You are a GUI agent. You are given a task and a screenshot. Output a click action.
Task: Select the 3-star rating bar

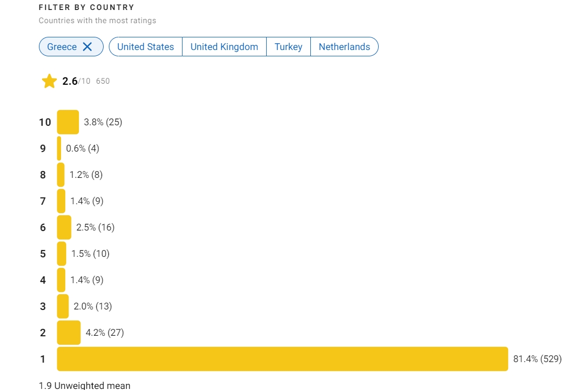click(63, 306)
